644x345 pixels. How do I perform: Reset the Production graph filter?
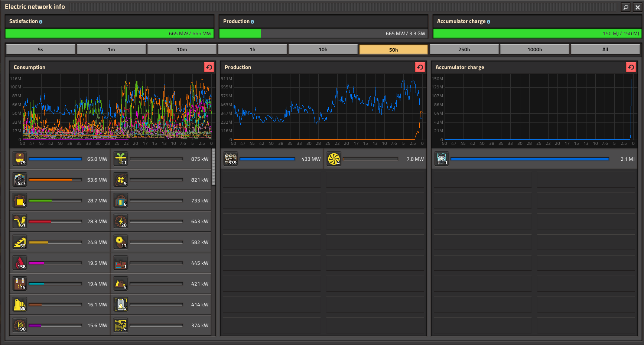point(420,67)
